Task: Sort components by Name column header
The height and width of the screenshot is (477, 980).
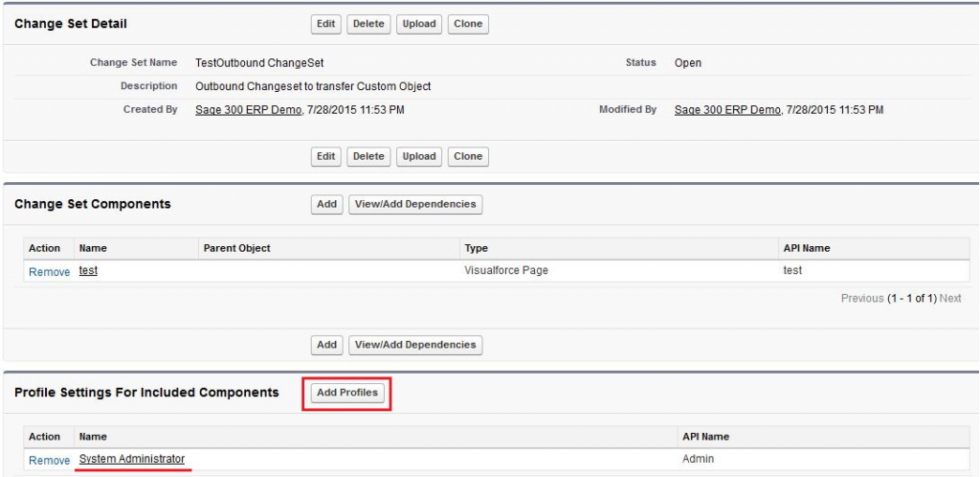Action: [x=93, y=248]
